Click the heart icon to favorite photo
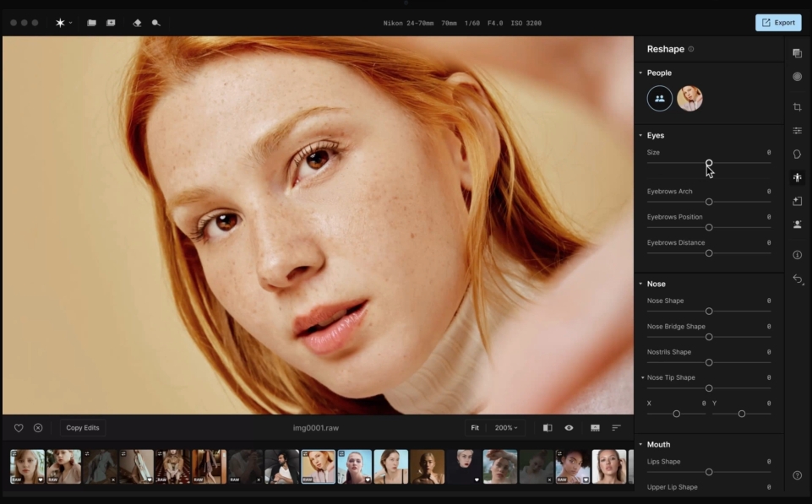The image size is (812, 504). [x=19, y=428]
